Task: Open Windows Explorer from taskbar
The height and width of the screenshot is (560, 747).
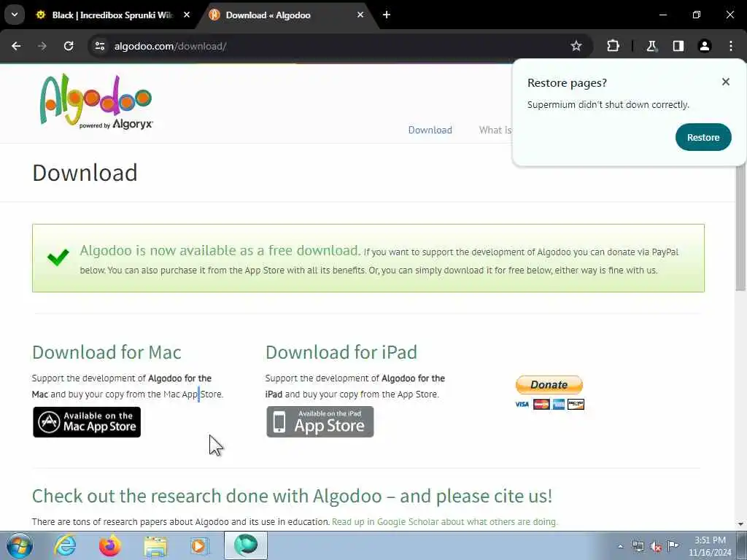Action: [155, 545]
